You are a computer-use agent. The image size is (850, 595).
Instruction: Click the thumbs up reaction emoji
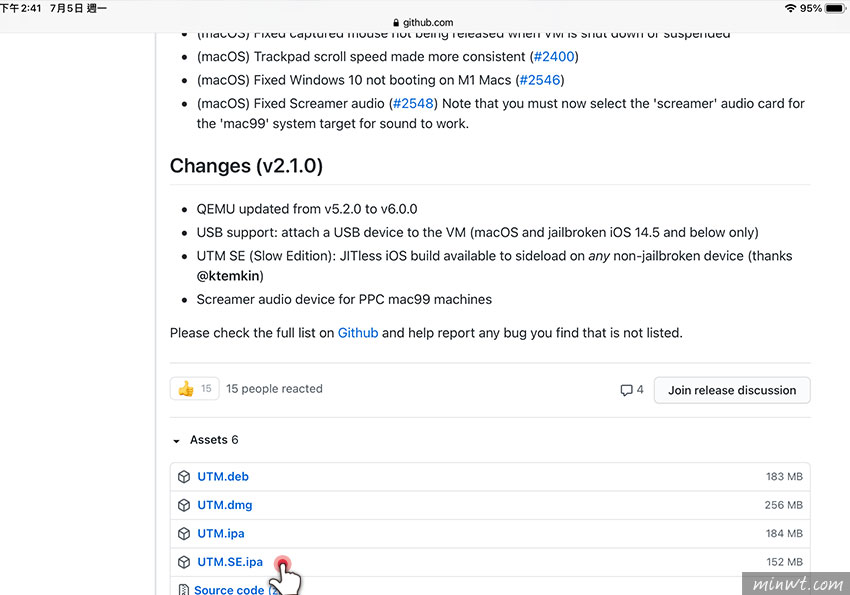[186, 388]
